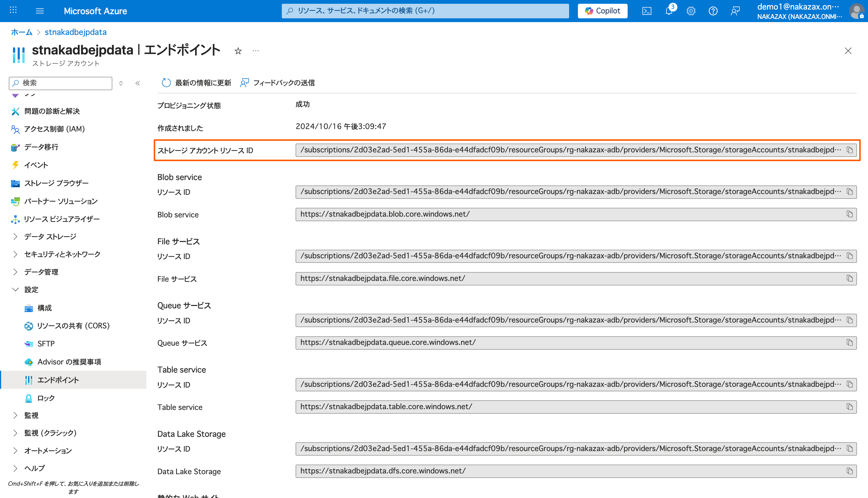Open the ロック menu item

tap(46, 398)
